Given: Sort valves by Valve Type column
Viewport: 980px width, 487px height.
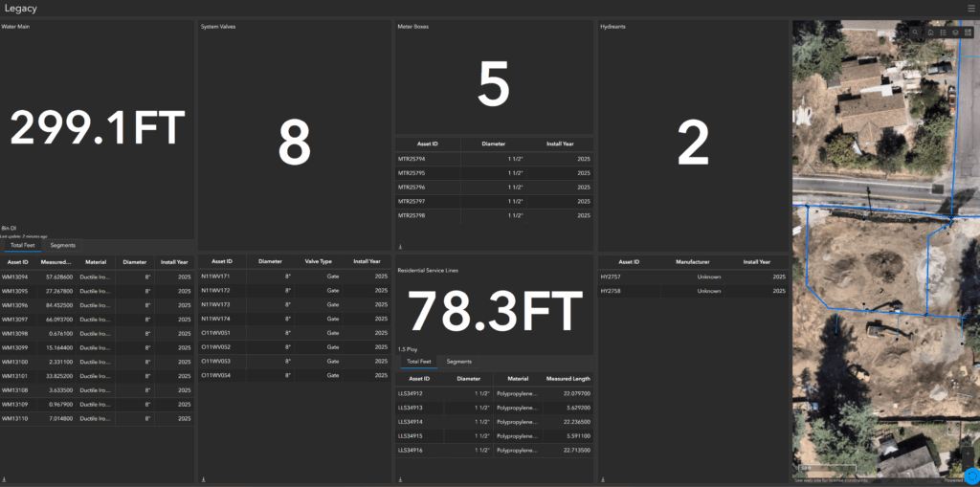Looking at the screenshot, I should (318, 261).
